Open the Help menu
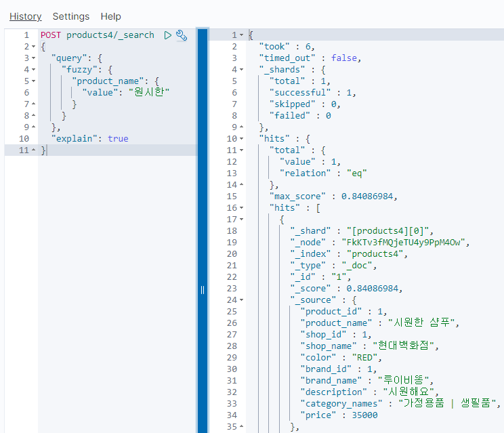This screenshot has width=504, height=433. pyautogui.click(x=110, y=16)
